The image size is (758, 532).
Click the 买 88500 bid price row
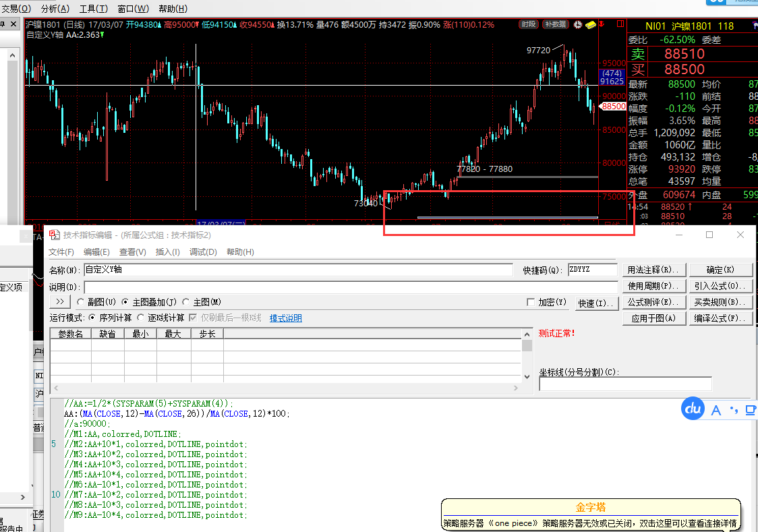click(x=693, y=69)
